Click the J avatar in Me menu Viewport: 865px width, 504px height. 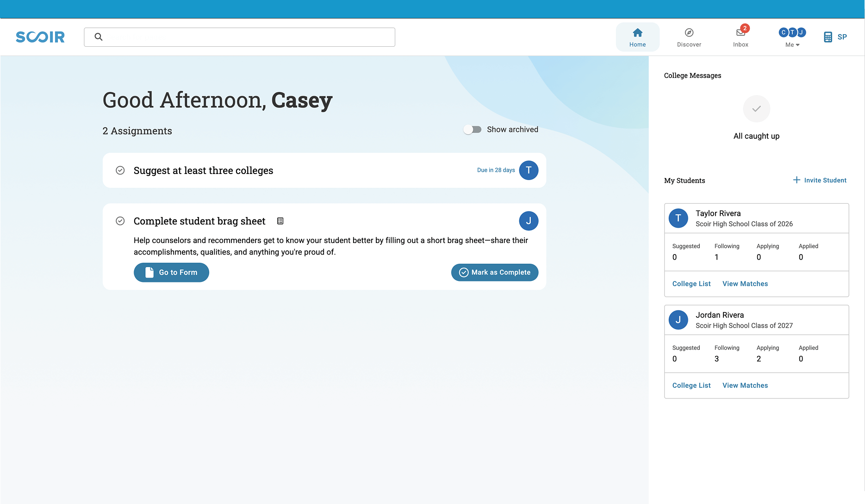[801, 32]
